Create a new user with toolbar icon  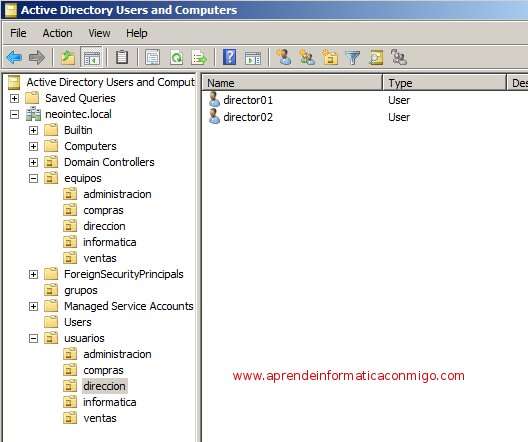point(284,57)
